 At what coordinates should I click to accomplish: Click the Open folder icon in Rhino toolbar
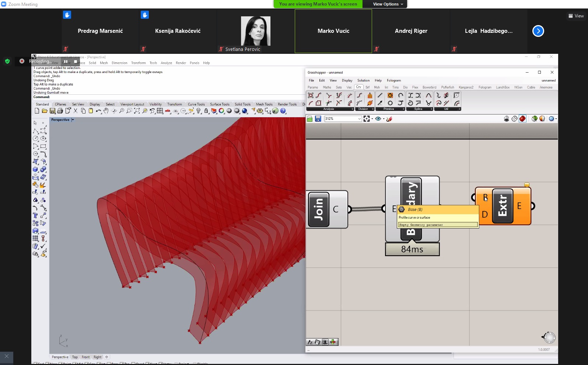click(45, 111)
